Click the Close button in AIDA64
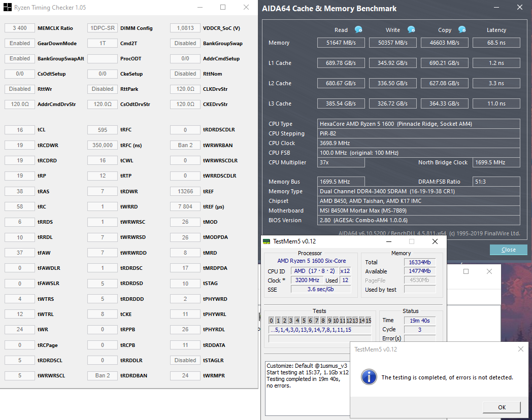This screenshot has height=420, width=532. coord(509,250)
